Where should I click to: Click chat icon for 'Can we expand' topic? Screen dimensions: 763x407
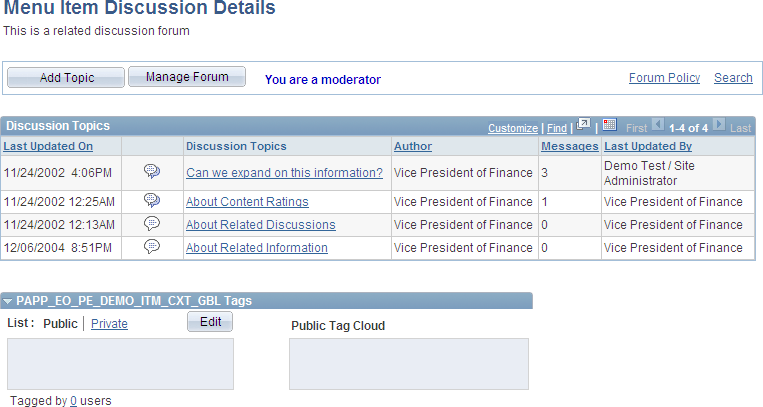click(x=152, y=171)
